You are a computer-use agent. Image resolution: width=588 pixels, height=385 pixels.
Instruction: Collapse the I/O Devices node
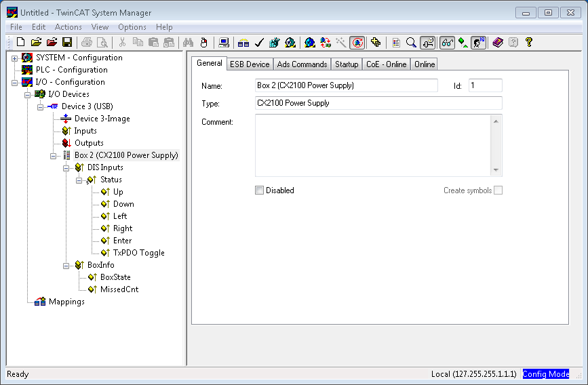(x=27, y=95)
